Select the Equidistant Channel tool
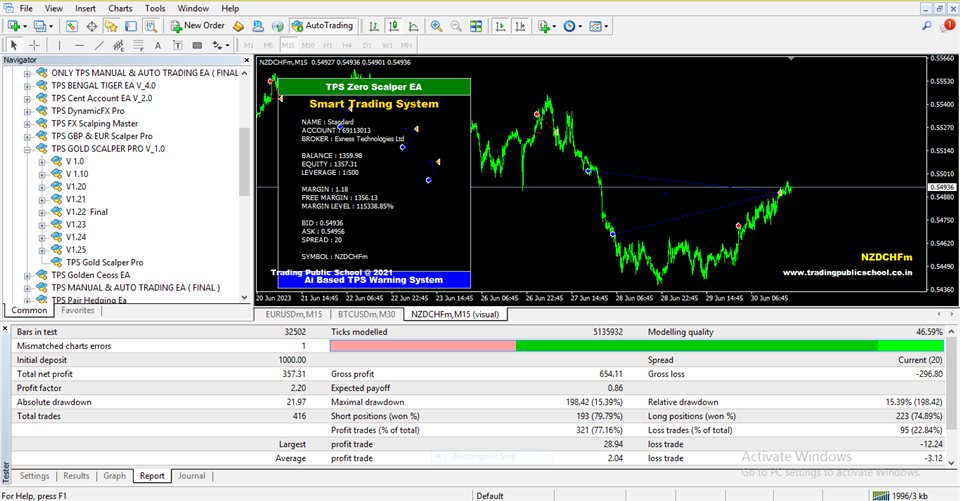Image resolution: width=960 pixels, height=501 pixels. point(118,45)
